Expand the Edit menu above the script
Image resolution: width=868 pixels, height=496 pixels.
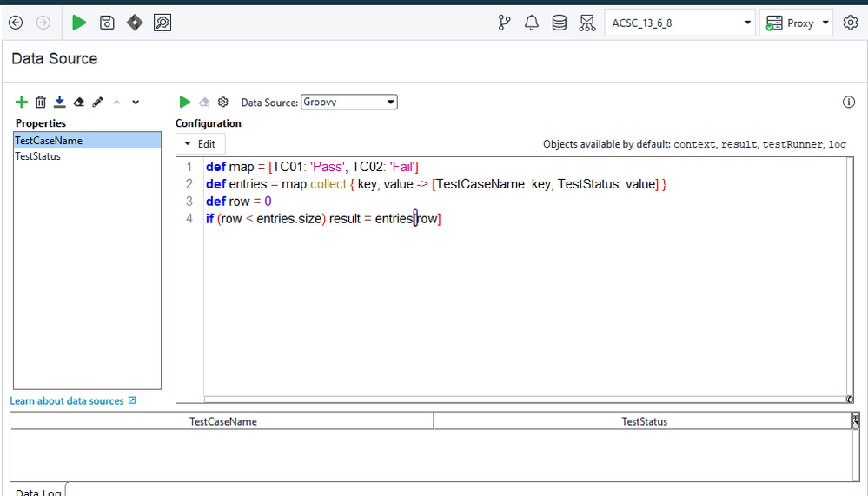pyautogui.click(x=201, y=144)
